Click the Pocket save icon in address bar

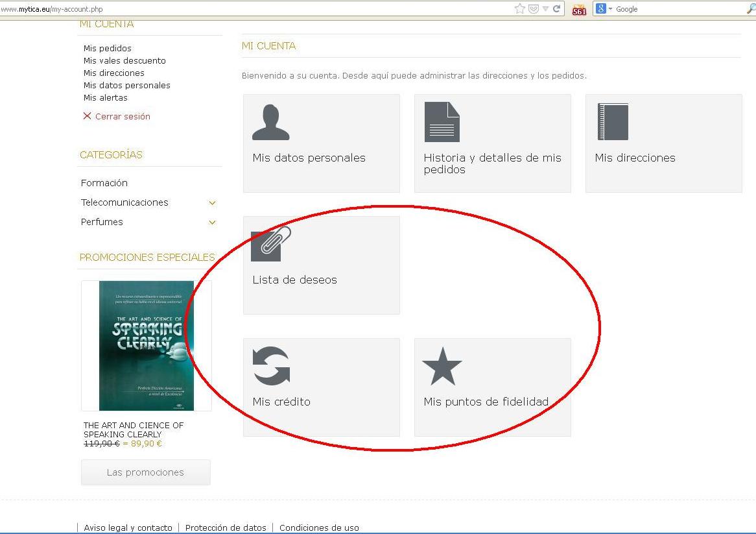[533, 8]
